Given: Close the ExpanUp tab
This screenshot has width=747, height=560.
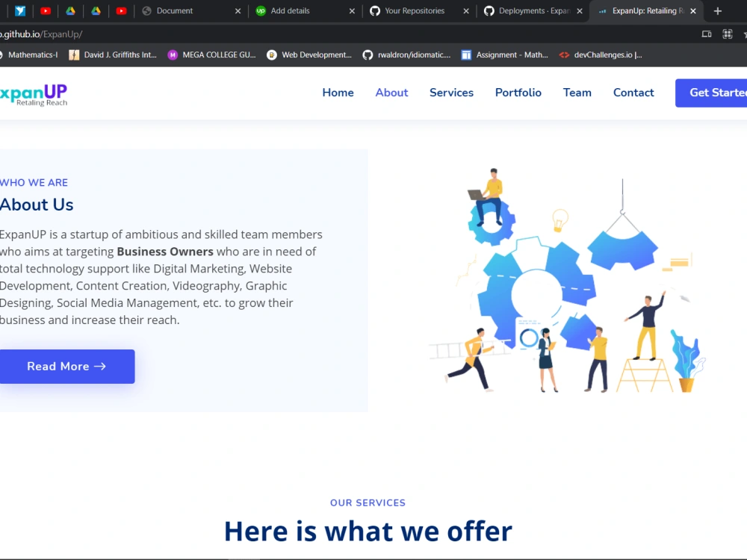Looking at the screenshot, I should tap(693, 11).
